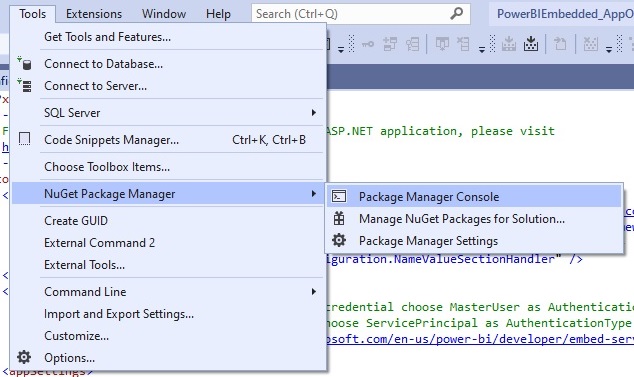
Task: Click the export document toolbar icon
Action: [560, 44]
